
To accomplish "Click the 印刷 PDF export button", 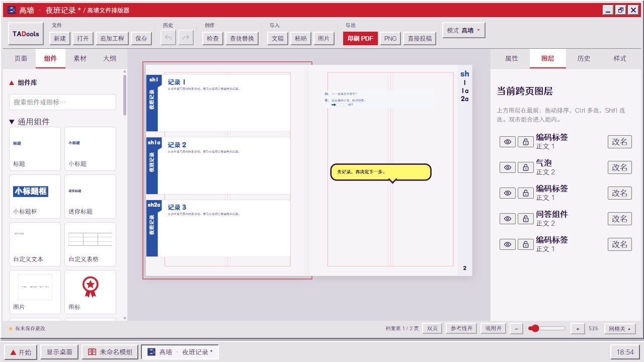I will point(360,38).
